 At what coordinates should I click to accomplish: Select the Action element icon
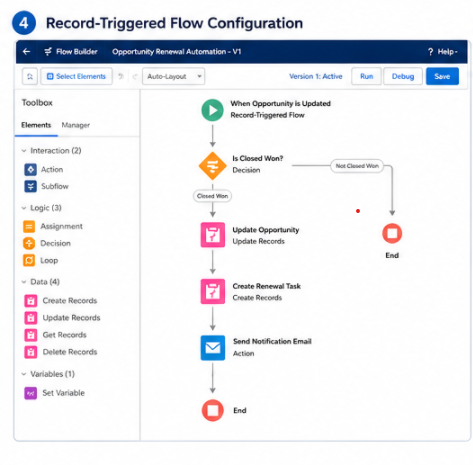coord(31,170)
